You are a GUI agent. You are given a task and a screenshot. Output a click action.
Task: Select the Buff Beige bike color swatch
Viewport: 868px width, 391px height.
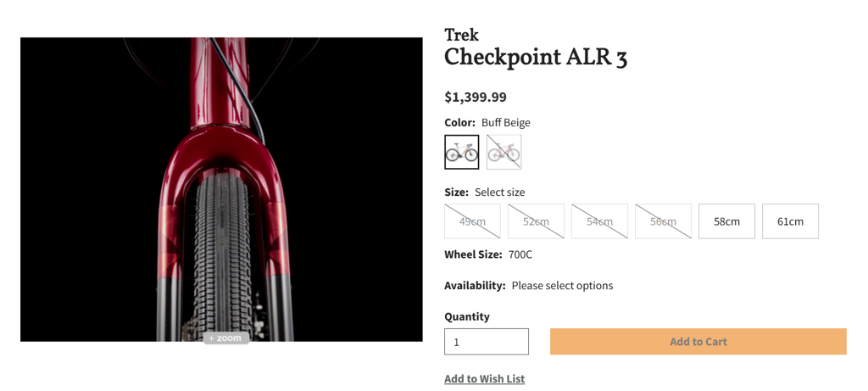pos(462,152)
